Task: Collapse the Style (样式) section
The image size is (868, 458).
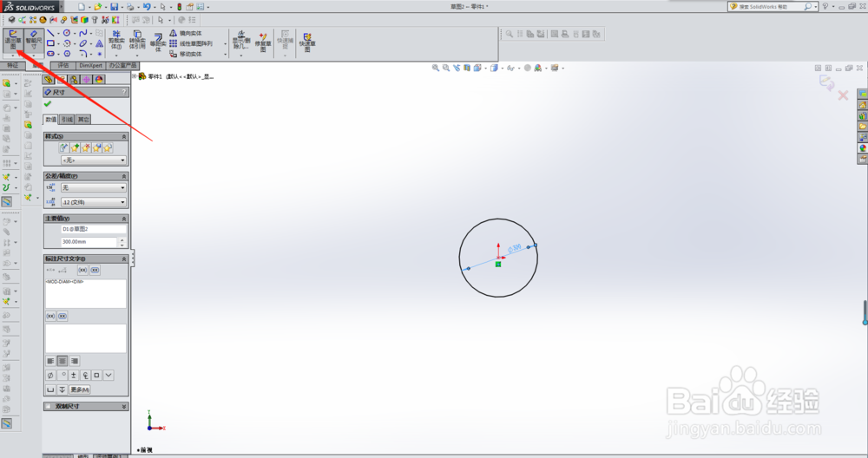Action: [x=124, y=137]
